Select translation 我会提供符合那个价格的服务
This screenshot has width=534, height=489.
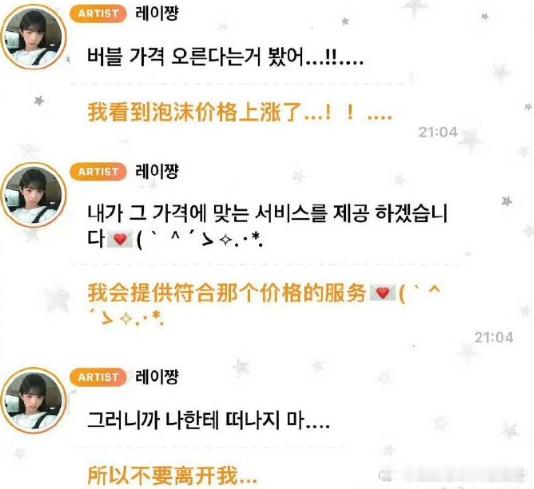point(264,304)
